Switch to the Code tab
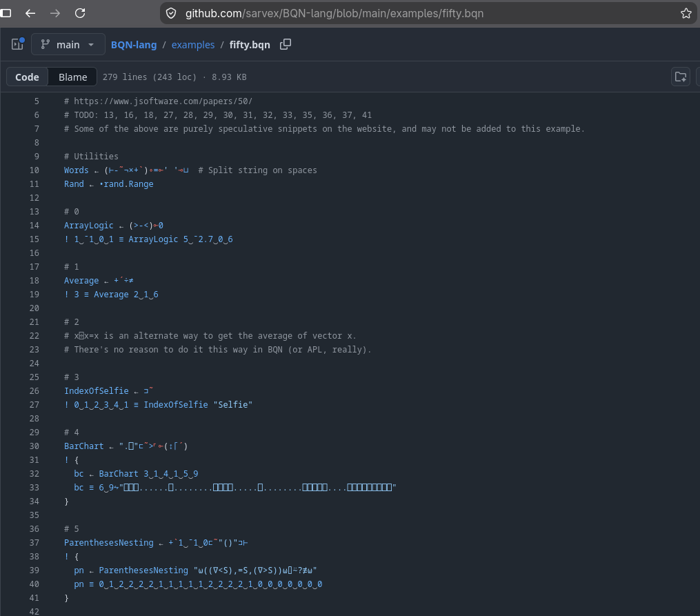This screenshot has height=616, width=700. (x=27, y=77)
